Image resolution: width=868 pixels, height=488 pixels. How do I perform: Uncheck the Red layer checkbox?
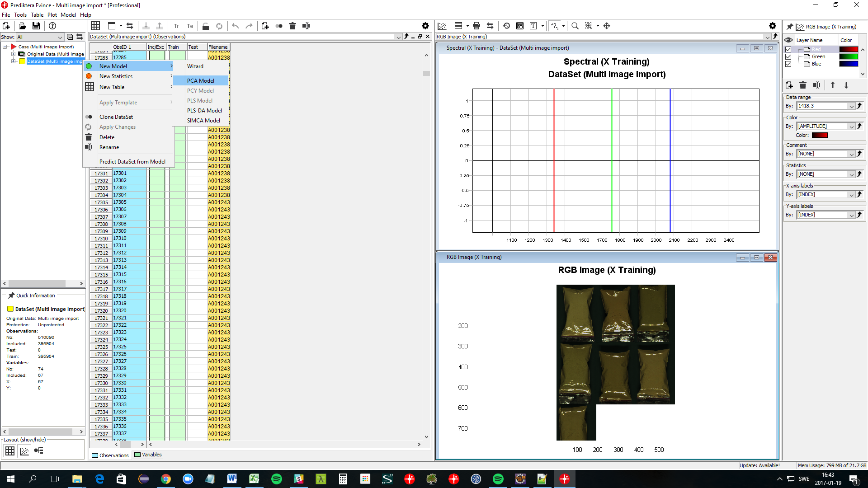click(x=788, y=49)
